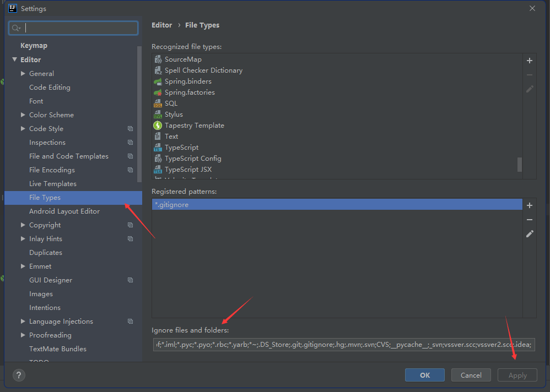Open the help question mark button

coord(19,375)
